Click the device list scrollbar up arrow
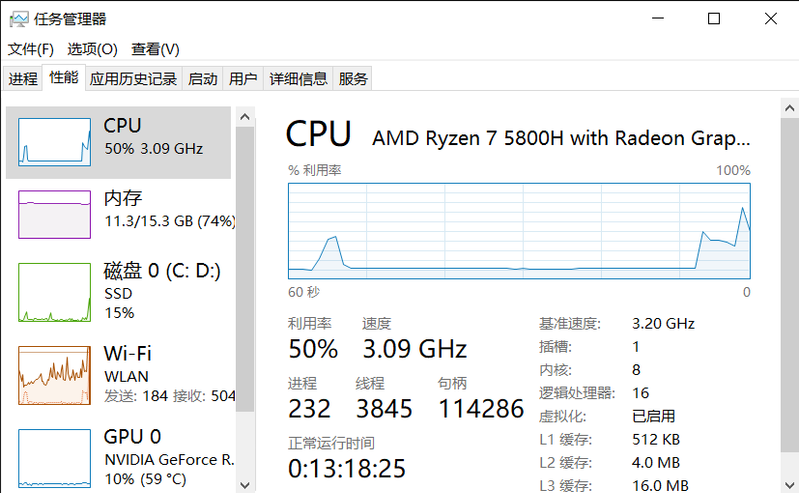 click(245, 117)
